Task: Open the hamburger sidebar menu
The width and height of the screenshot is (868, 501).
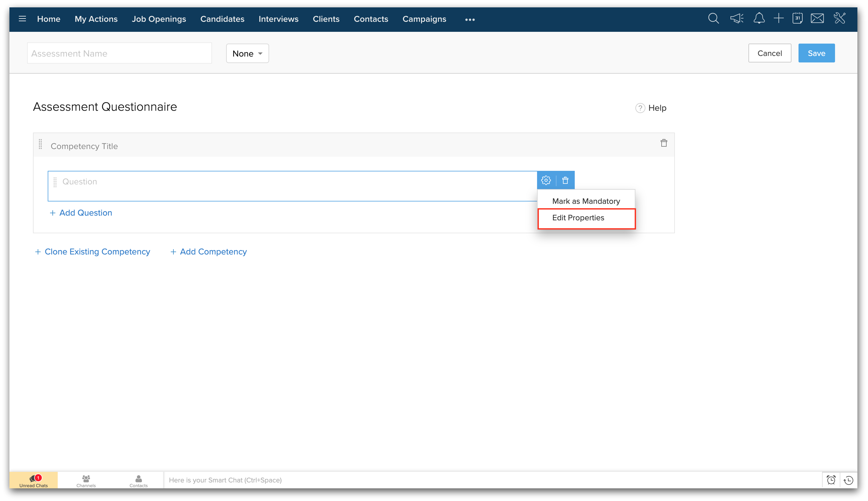Action: tap(22, 19)
